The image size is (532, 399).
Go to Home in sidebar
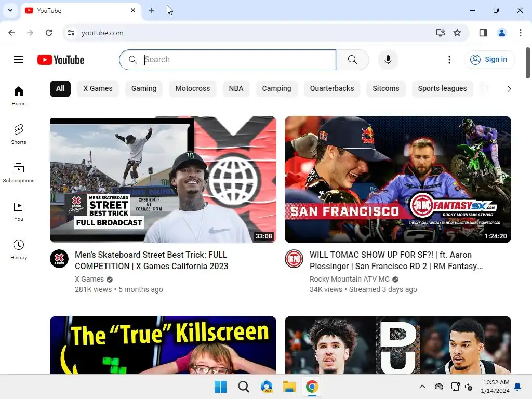(x=19, y=96)
